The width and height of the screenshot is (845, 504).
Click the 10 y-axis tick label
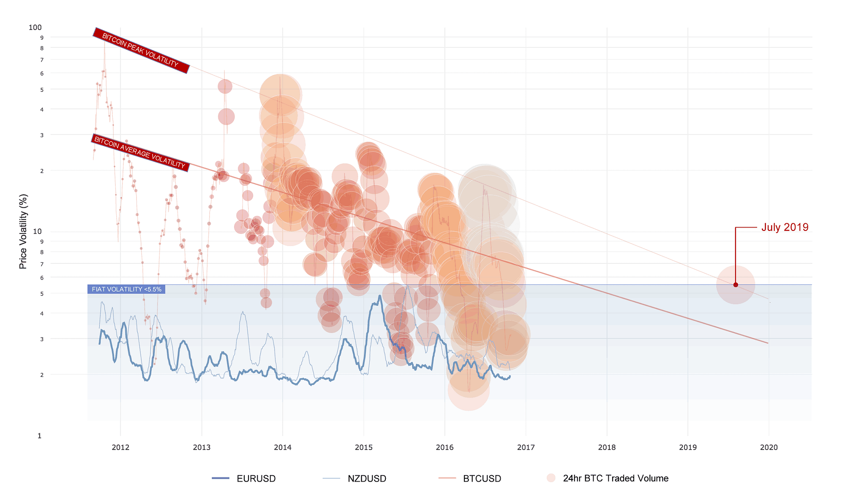tap(38, 231)
